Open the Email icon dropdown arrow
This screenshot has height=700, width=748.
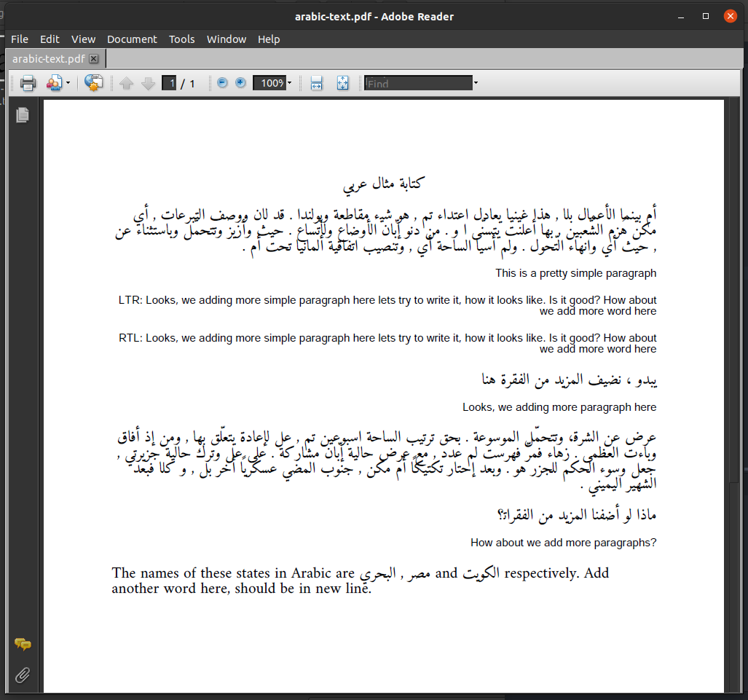pos(66,82)
